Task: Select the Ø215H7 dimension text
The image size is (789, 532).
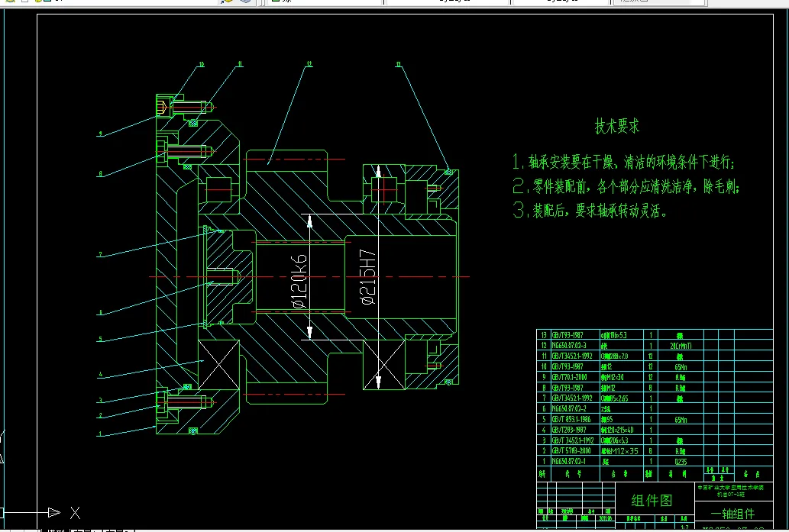Action: coord(368,277)
